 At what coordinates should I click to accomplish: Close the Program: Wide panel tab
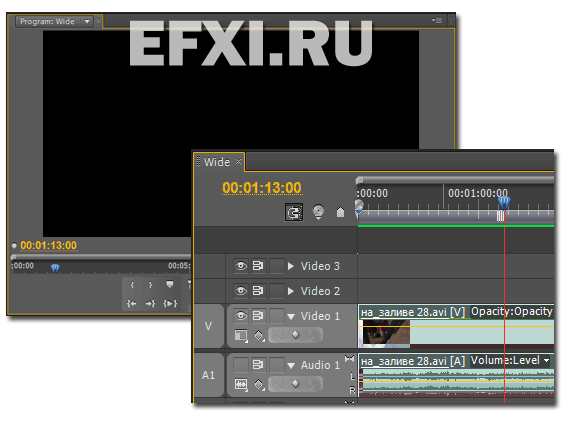pos(99,22)
